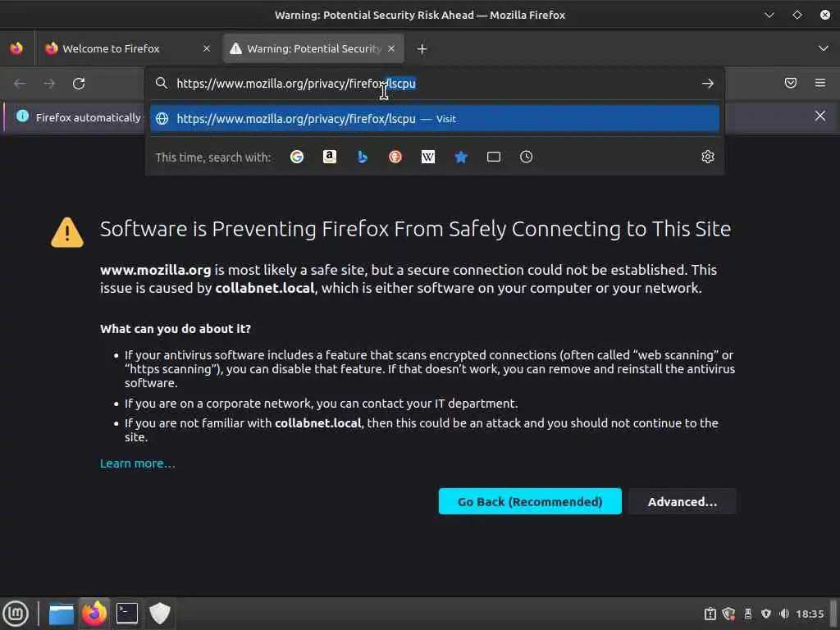This screenshot has width=840, height=630.
Task: Open the Save to Pocket icon
Action: tap(791, 83)
